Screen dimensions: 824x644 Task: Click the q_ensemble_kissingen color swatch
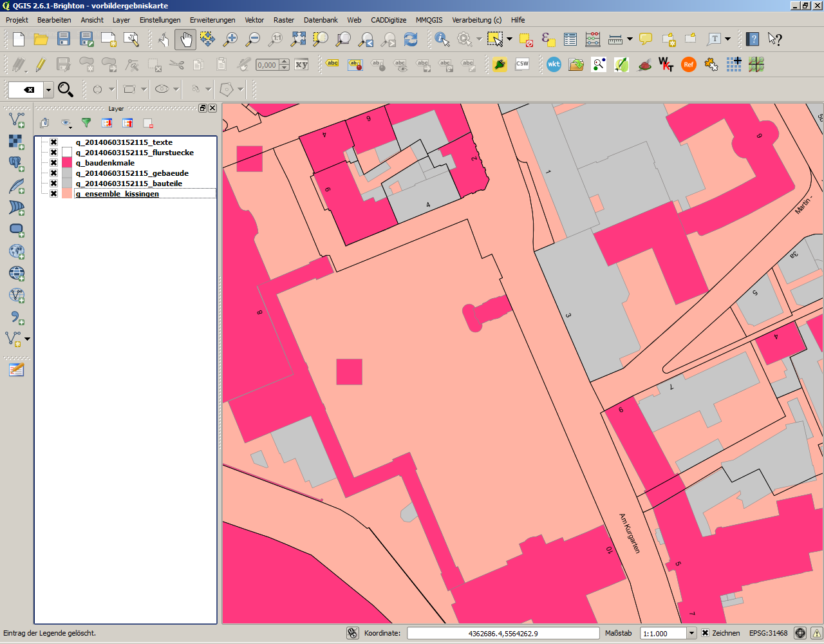[67, 194]
